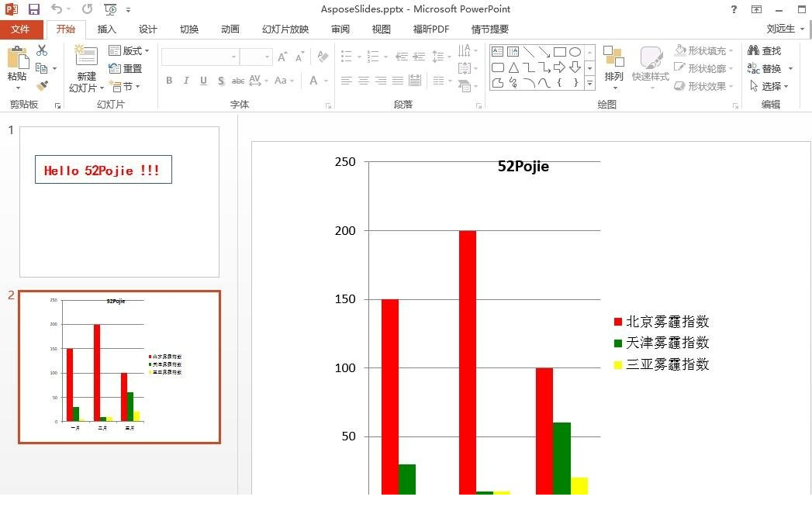
Task: Insert a new slide icon
Action: click(x=86, y=56)
